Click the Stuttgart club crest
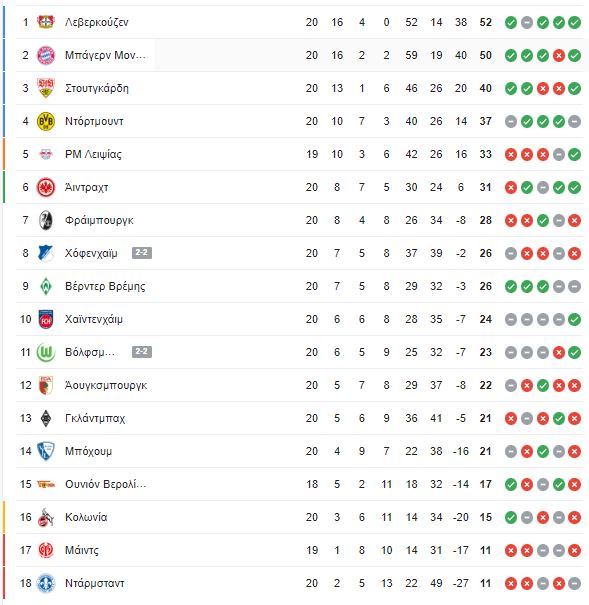This screenshot has width=589, height=605. (x=46, y=88)
